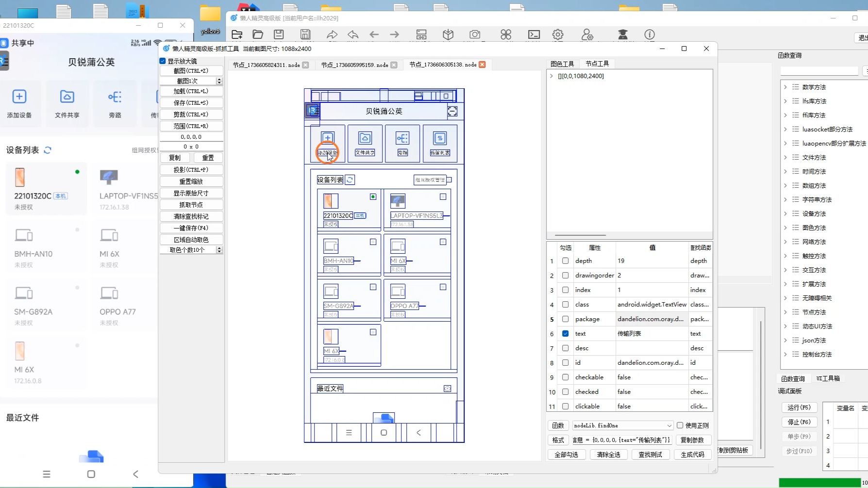Image resolution: width=868 pixels, height=488 pixels.
Task: Click the new folder icon in toolbar
Action: 237,34
